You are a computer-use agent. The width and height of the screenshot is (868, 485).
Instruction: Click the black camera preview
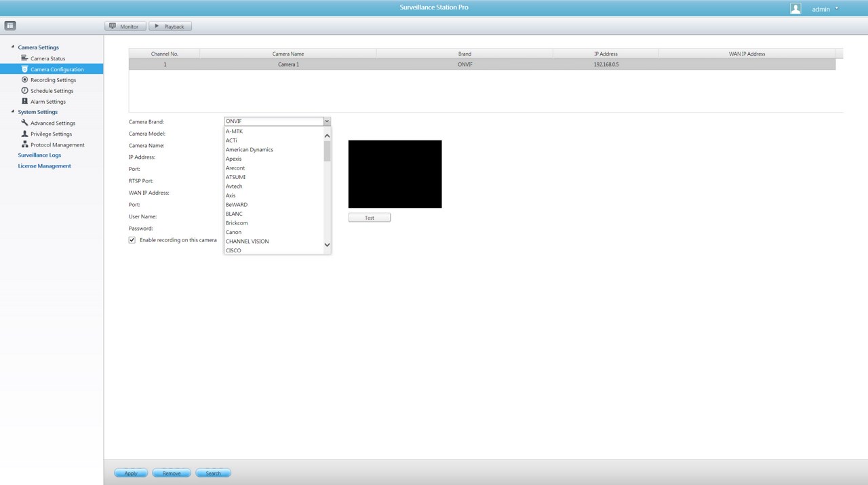tap(395, 174)
